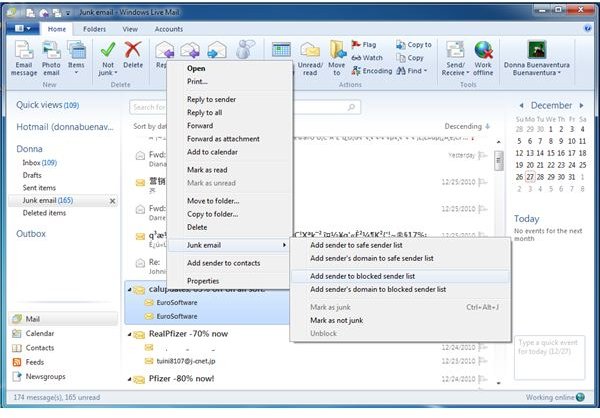Flag the selected message

click(364, 44)
